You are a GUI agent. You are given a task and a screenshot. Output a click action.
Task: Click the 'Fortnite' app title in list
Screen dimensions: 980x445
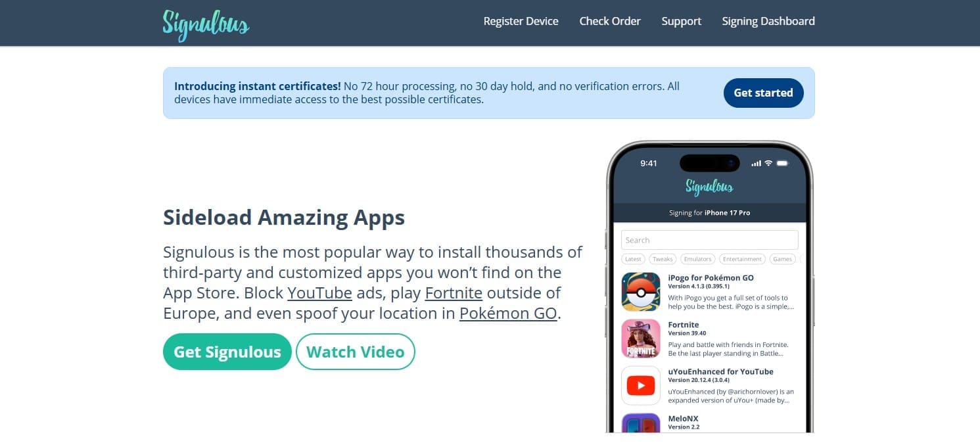(x=684, y=325)
